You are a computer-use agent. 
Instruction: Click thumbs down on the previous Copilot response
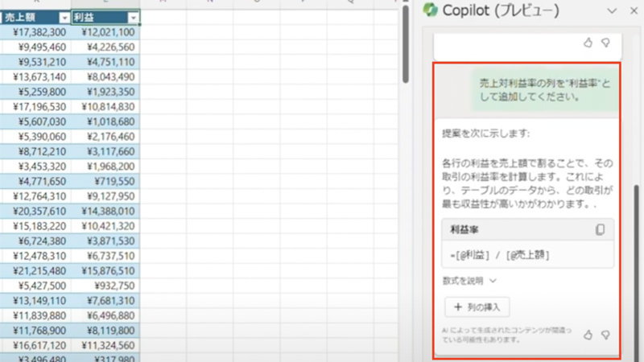coord(606,42)
